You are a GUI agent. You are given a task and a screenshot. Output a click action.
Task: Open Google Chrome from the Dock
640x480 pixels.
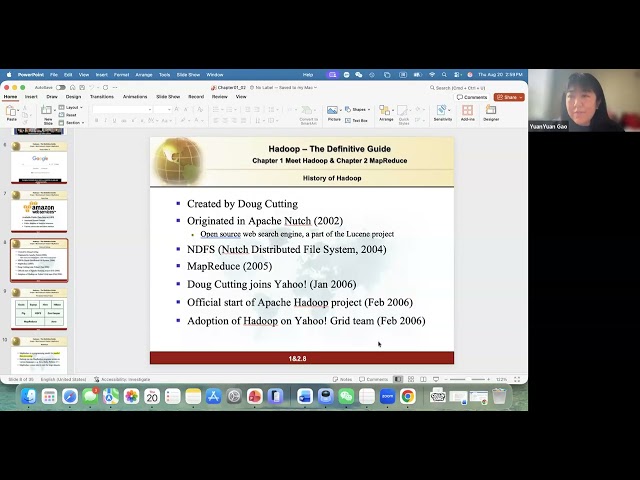pyautogui.click(x=407, y=396)
